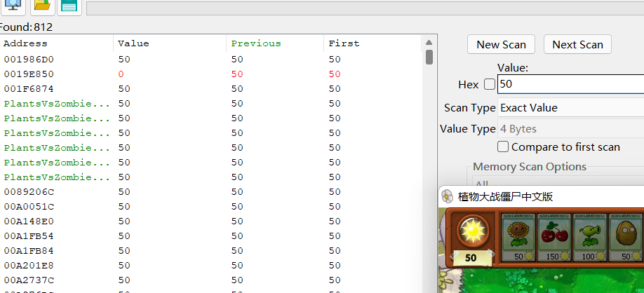Viewport: 644px width, 293px height.
Task: Select the Sunflower seed packet
Action: click(x=517, y=237)
